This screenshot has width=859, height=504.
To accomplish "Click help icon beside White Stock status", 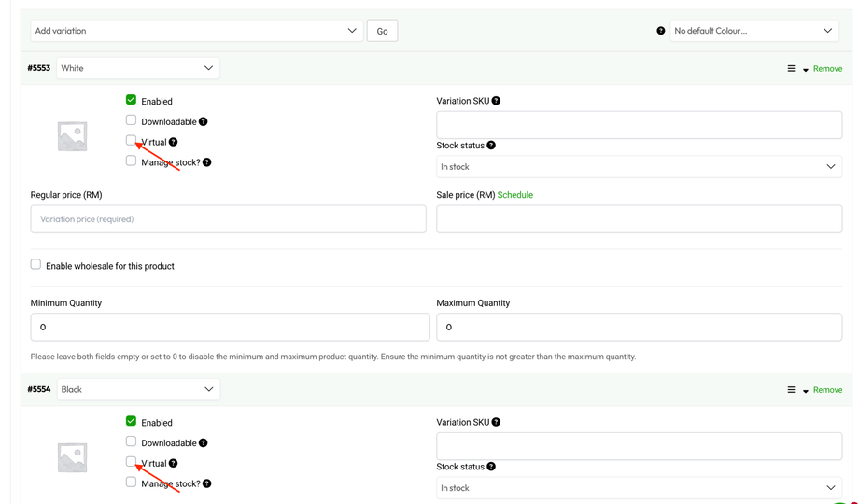I will (x=491, y=146).
